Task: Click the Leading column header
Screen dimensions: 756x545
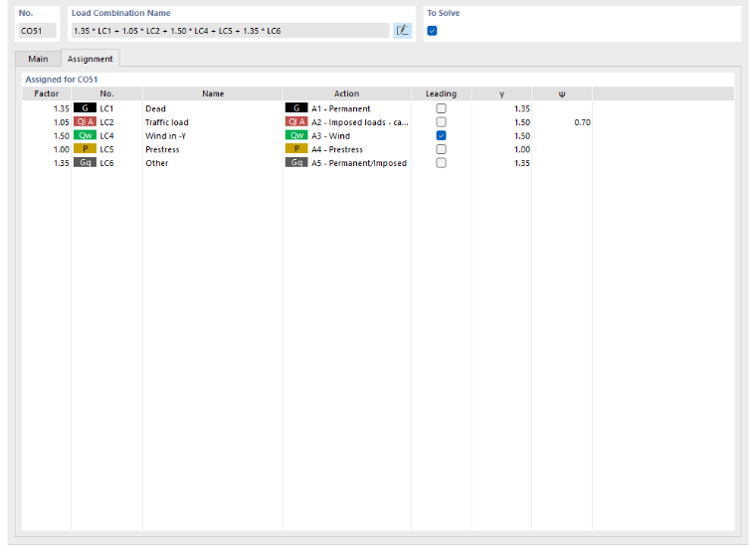Action: (x=441, y=93)
